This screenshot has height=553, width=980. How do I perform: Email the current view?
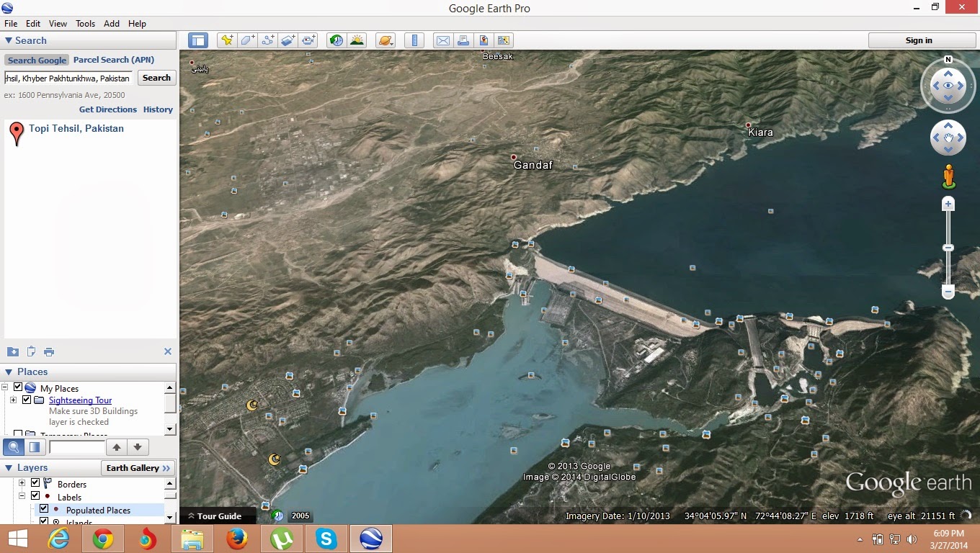442,40
